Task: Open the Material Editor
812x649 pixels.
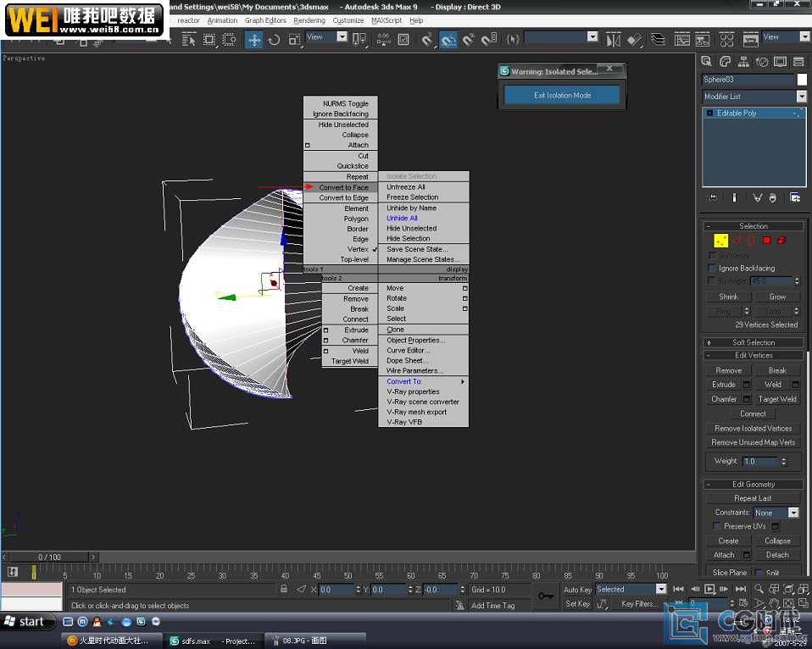Action: (x=726, y=40)
